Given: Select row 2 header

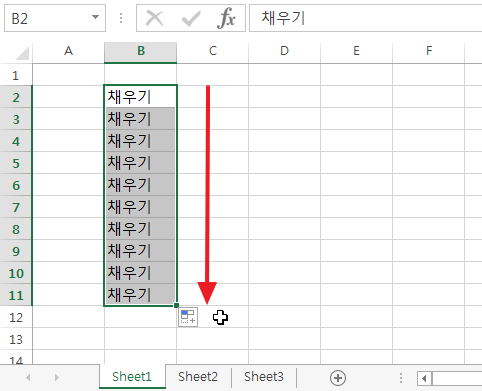Looking at the screenshot, I should tap(16, 97).
